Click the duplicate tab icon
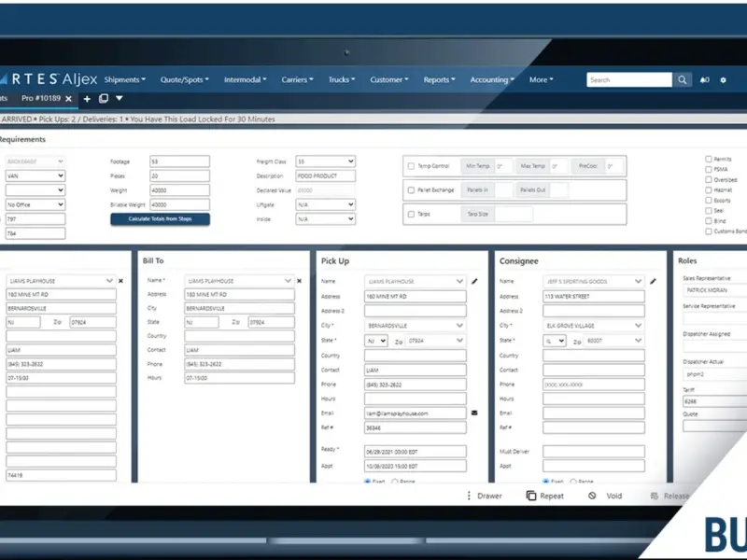 (104, 98)
